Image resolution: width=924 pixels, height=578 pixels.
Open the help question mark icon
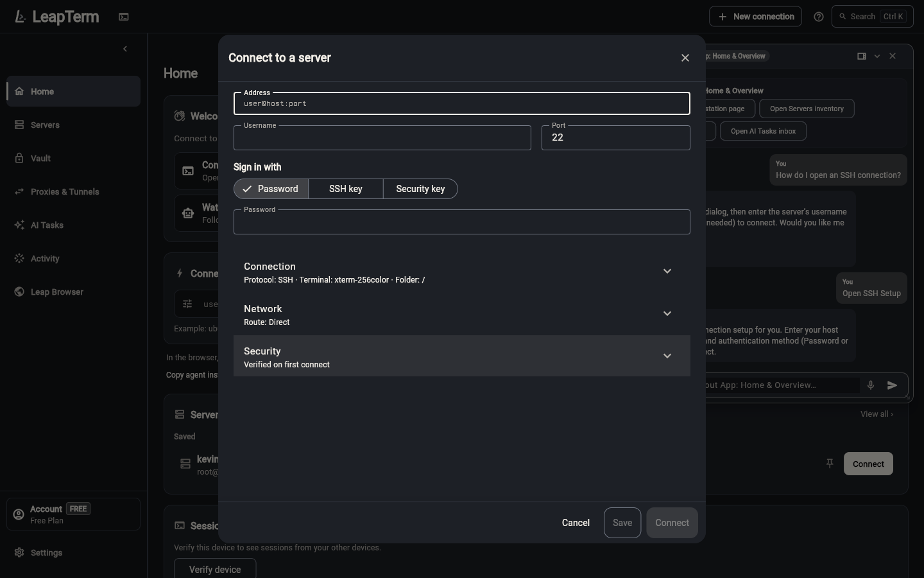(819, 17)
